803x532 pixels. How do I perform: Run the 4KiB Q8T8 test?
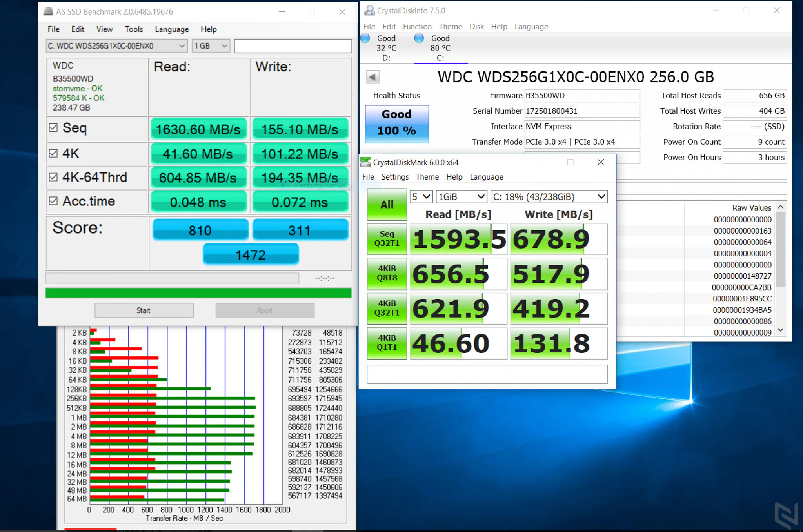tap(387, 273)
